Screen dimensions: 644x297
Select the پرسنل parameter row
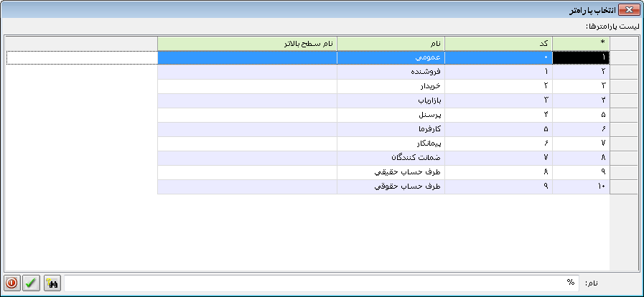tap(383, 115)
